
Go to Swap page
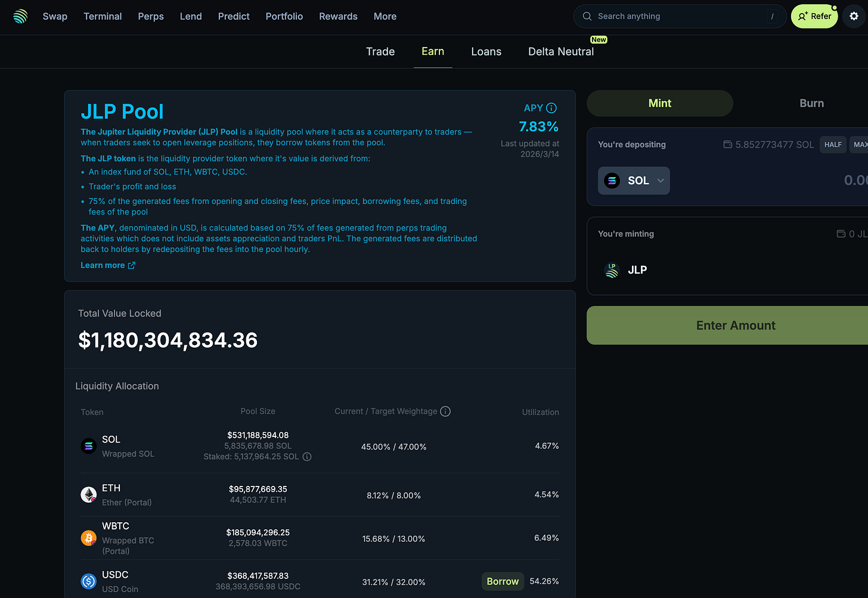coord(55,16)
